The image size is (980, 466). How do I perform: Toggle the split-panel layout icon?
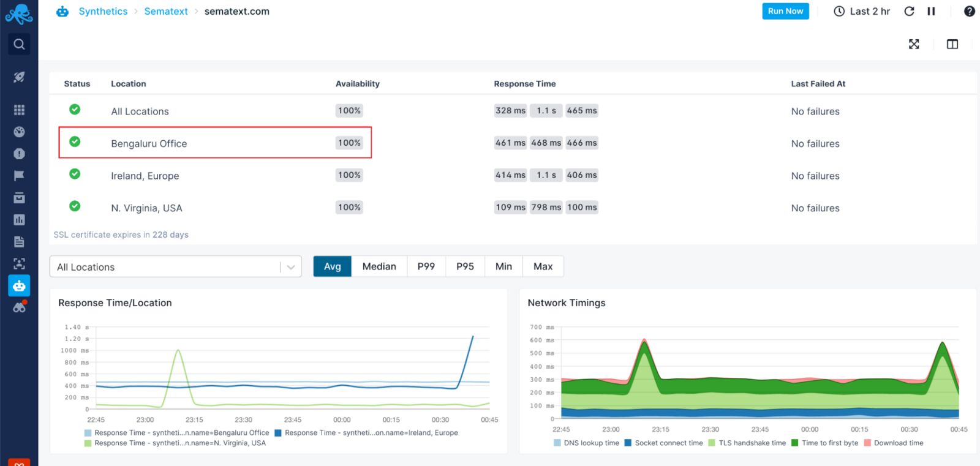pyautogui.click(x=952, y=44)
